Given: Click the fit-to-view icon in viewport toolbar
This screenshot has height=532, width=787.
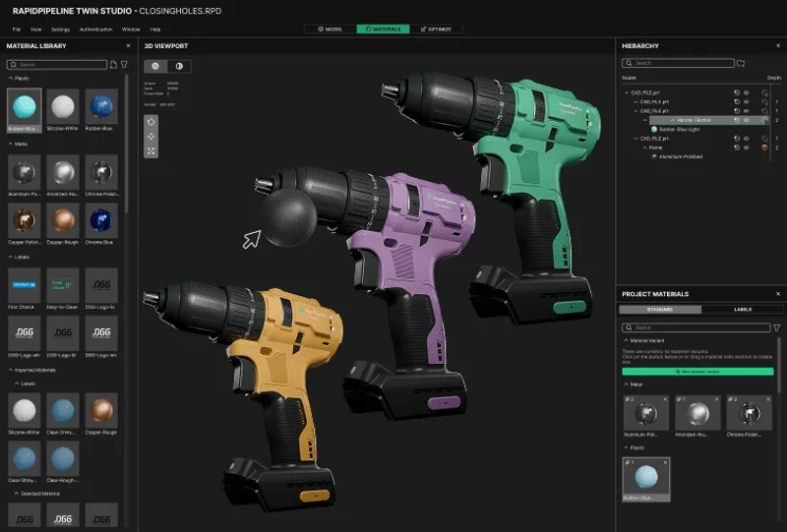Looking at the screenshot, I should tap(151, 150).
